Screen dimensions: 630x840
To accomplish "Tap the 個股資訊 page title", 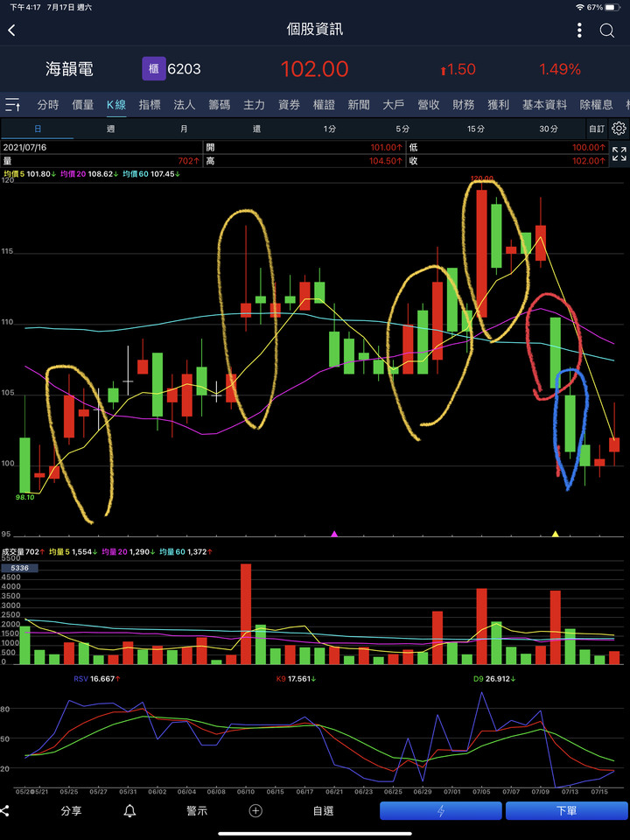I will coord(314,30).
